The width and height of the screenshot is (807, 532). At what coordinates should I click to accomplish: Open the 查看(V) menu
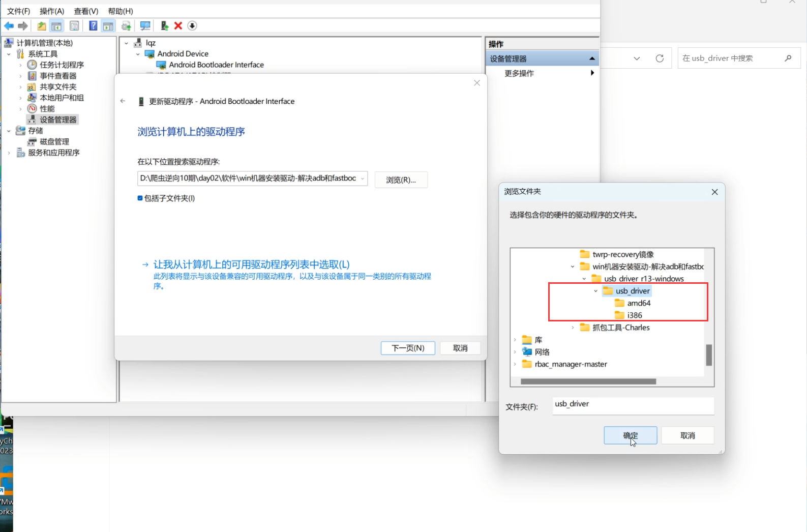pos(86,11)
